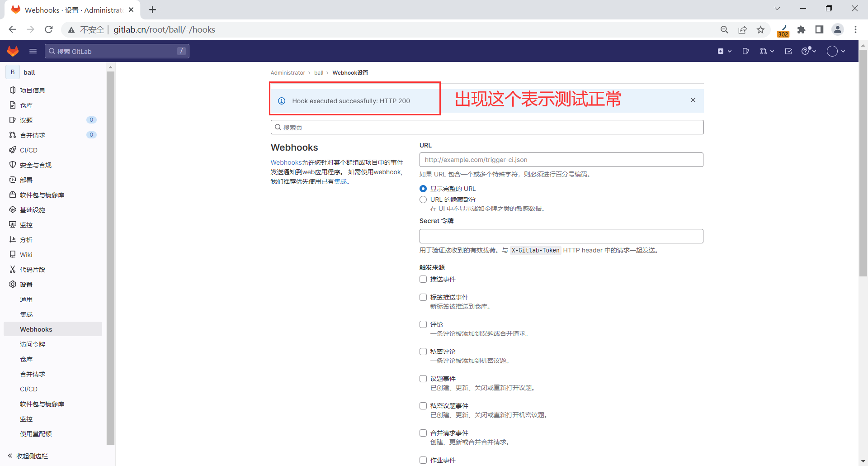Open the 监控 monitoring section

tap(26, 224)
